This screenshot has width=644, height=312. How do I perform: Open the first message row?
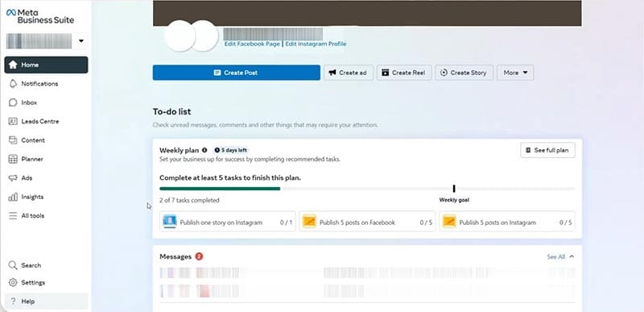click(367, 273)
